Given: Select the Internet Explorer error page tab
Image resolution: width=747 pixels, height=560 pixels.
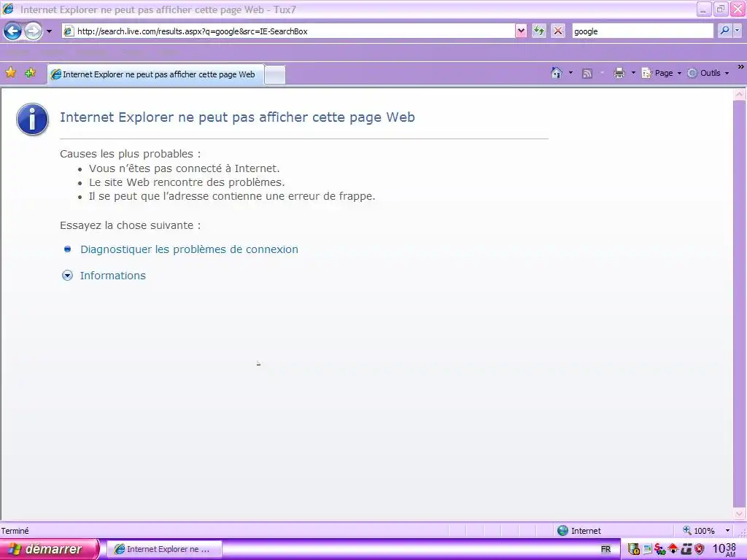Looking at the screenshot, I should coord(155,74).
